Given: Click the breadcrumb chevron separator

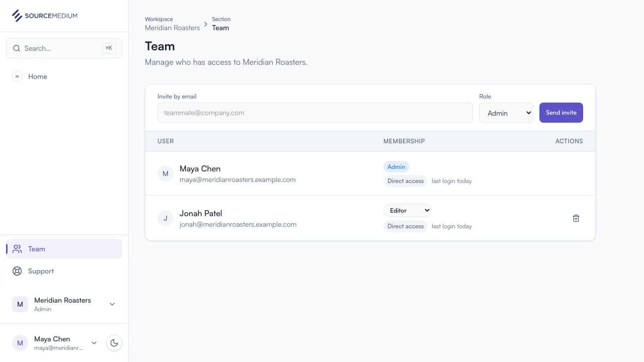Looking at the screenshot, I should (x=206, y=24).
